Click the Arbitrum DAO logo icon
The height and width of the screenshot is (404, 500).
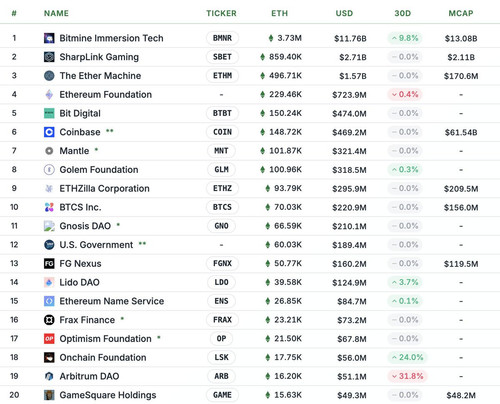[x=49, y=376]
